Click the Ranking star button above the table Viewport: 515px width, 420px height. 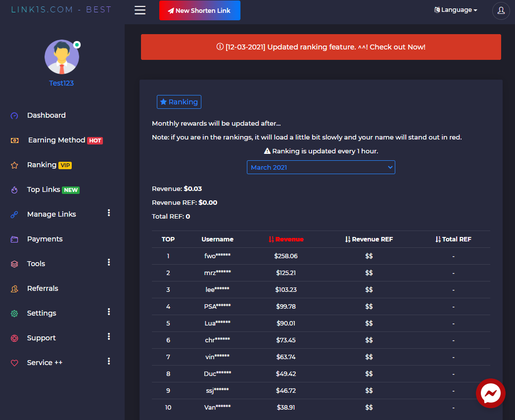click(179, 102)
